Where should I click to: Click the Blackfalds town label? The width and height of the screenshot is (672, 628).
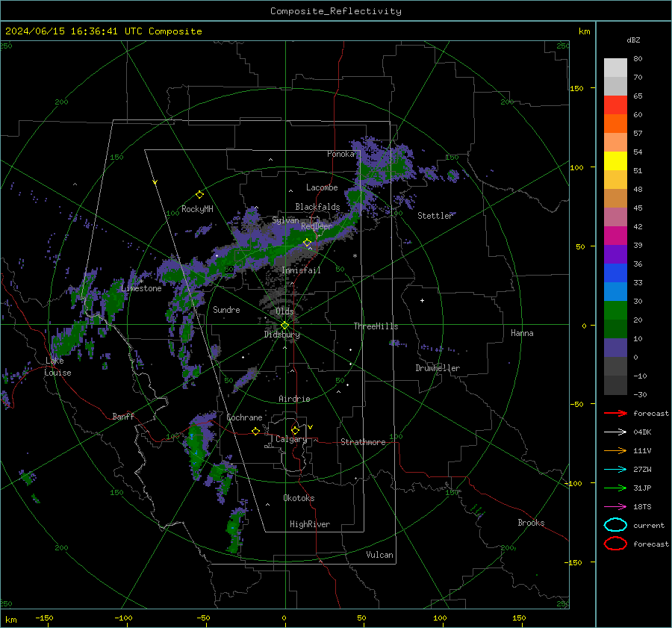317,207
